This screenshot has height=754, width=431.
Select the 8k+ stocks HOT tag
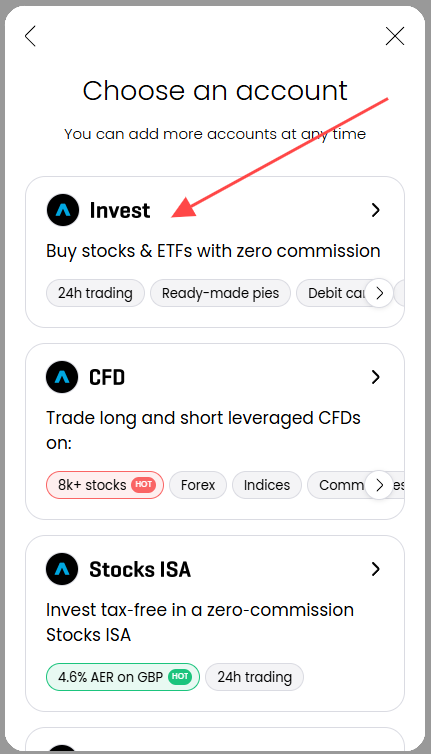[105, 485]
